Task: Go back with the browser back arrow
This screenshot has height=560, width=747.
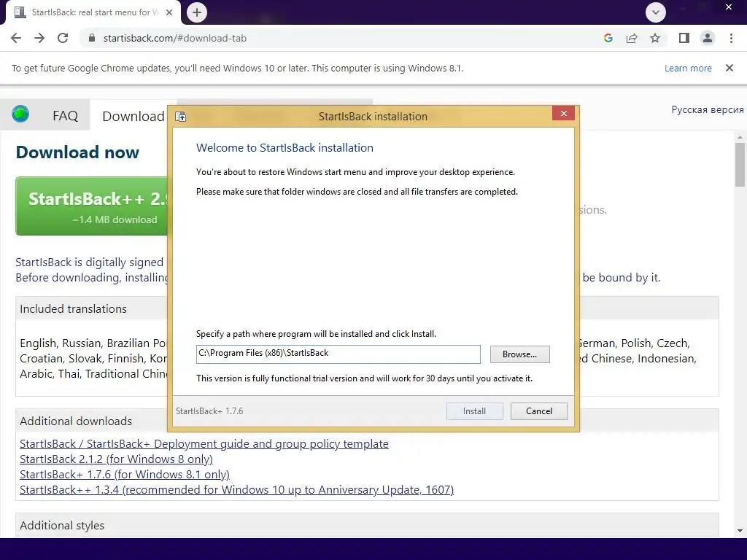Action: (16, 38)
